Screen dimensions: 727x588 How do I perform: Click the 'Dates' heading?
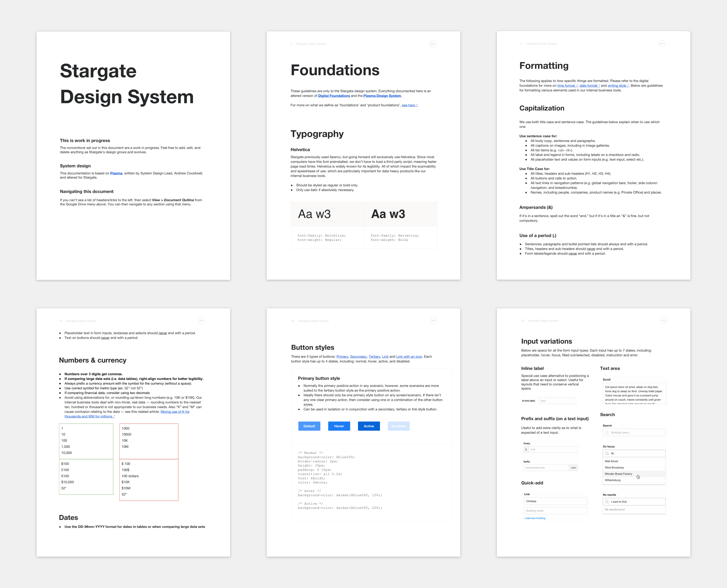tap(69, 517)
